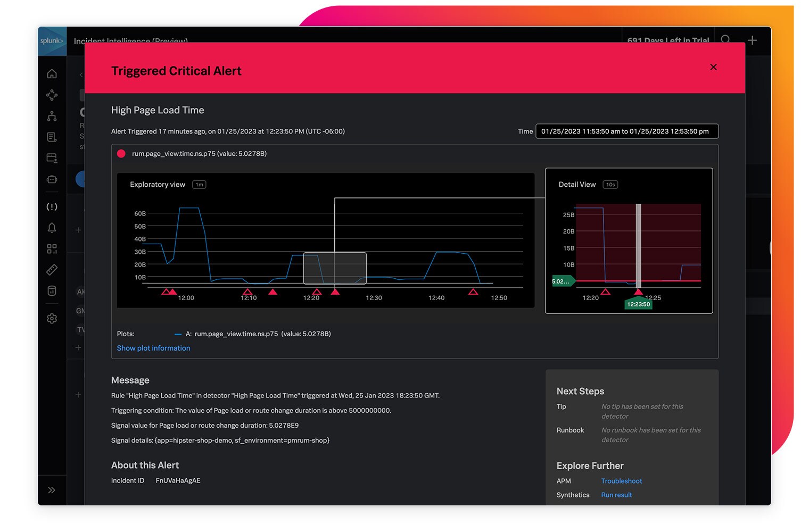Click the Exploratory view title

click(158, 185)
